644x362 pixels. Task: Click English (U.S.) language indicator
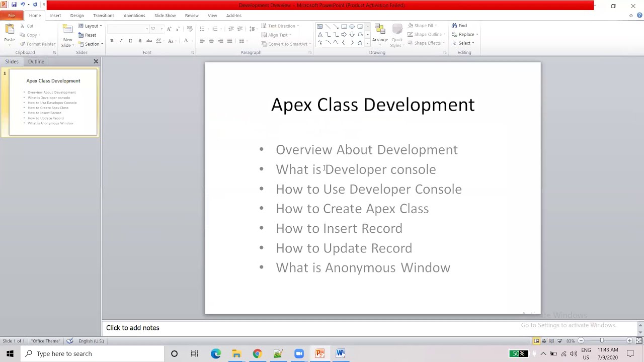coord(91,341)
